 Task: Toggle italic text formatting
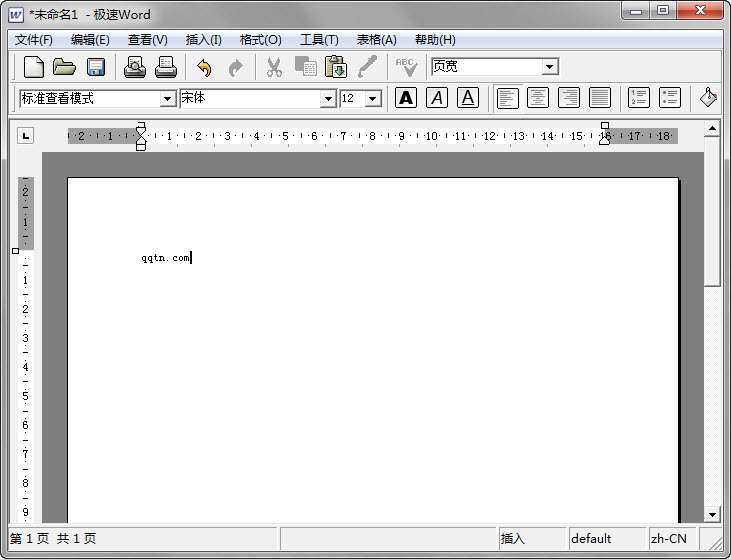pyautogui.click(x=437, y=98)
